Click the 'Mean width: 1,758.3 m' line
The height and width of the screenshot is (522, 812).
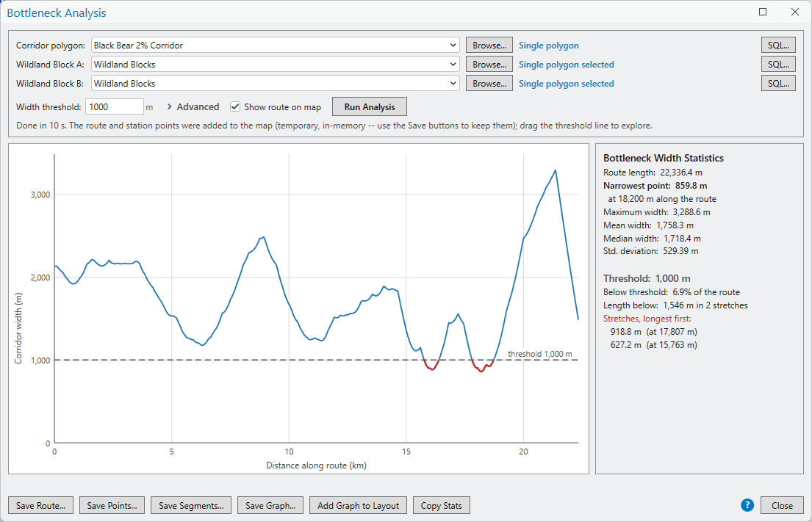648,225
